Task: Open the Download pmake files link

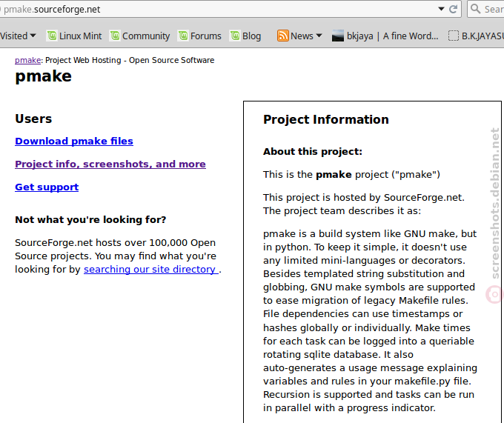Action: (74, 141)
